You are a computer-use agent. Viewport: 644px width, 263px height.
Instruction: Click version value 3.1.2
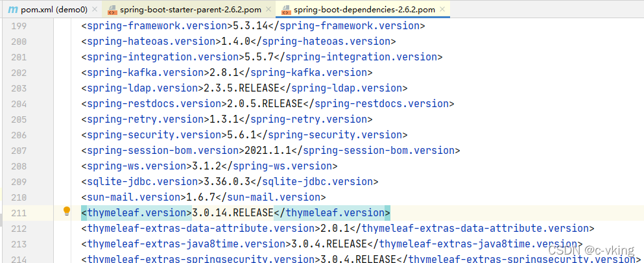[x=207, y=166]
